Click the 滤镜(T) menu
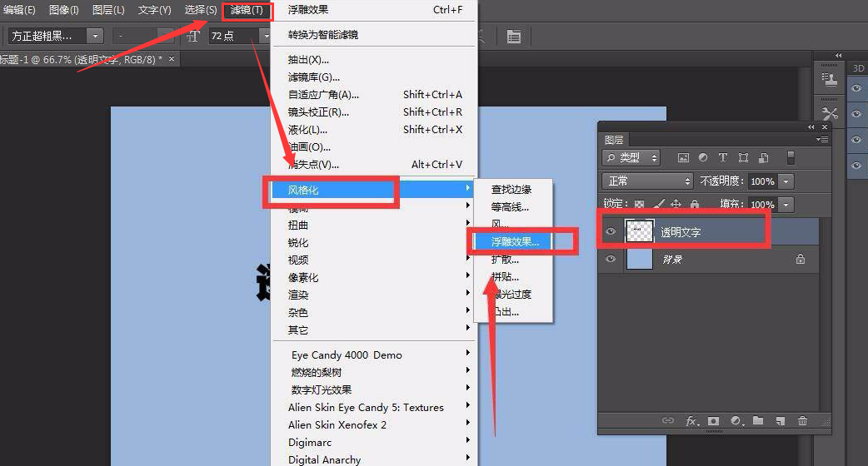 click(247, 10)
